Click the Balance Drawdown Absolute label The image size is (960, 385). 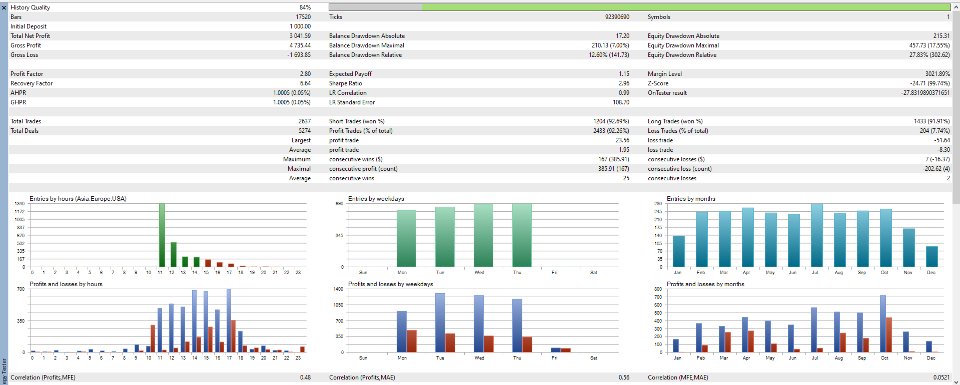pos(367,36)
